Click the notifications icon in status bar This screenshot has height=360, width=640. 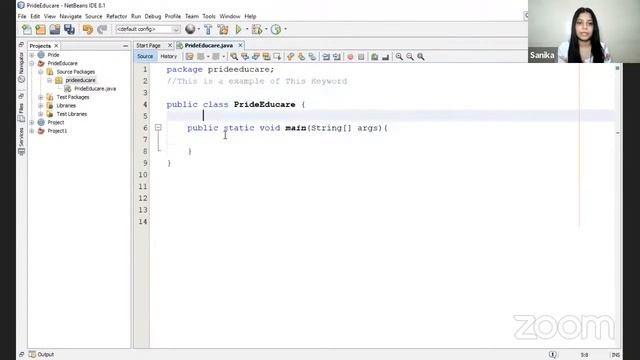tap(553, 355)
